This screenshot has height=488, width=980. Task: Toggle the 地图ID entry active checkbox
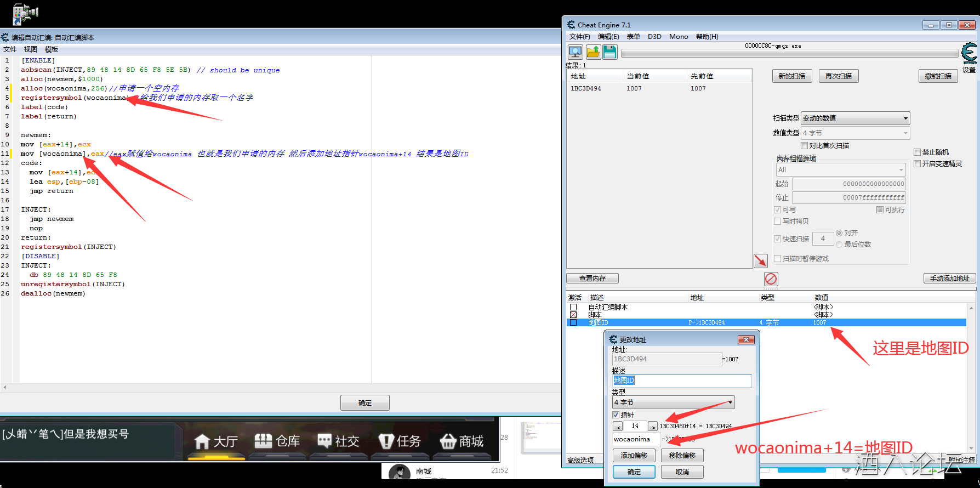click(x=573, y=323)
